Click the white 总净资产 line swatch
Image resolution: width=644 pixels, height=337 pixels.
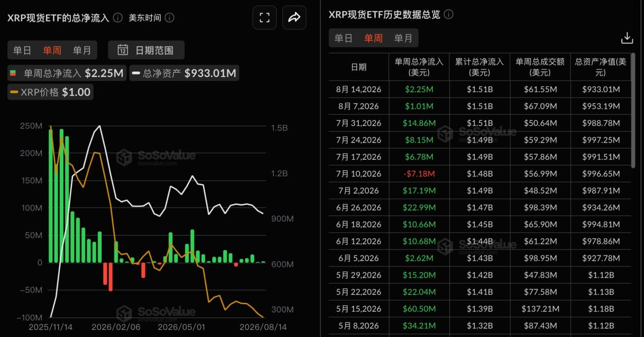pyautogui.click(x=136, y=74)
